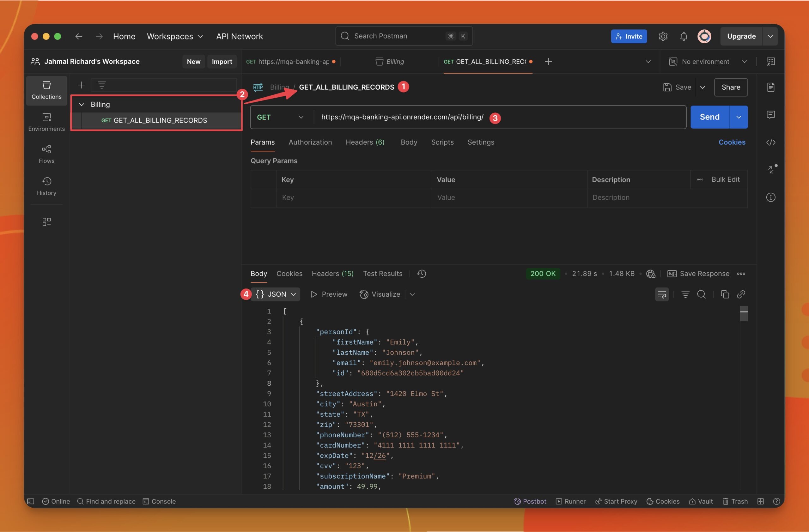Click the filter response icon
The height and width of the screenshot is (532, 809).
pos(685,294)
